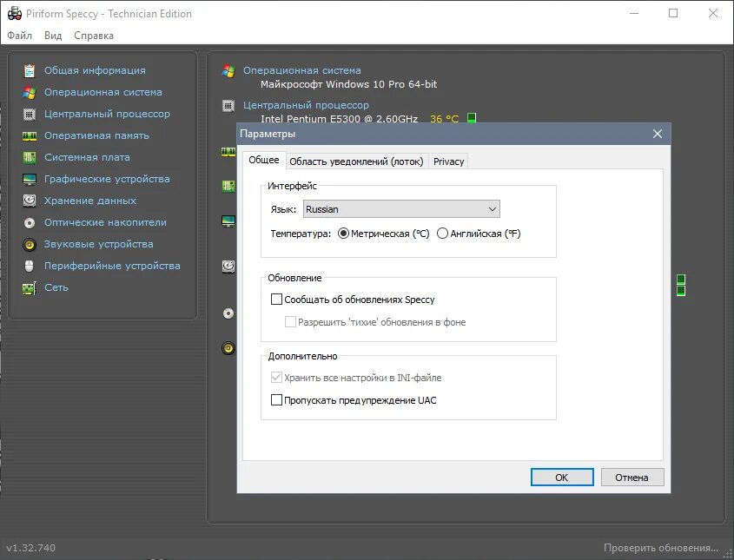Screen dimensions: 734x560
Task: Click the Windows flag icon beside the sidebar "Операционная система"
Action: 29,93
